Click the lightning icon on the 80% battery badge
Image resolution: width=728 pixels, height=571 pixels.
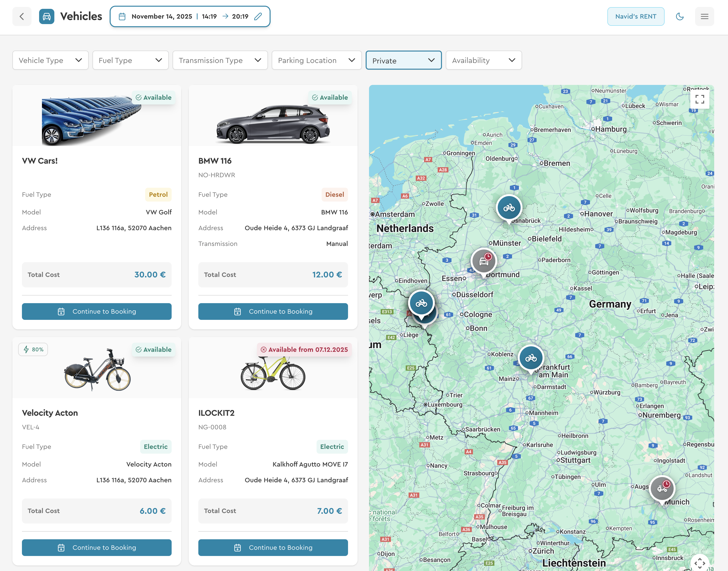pos(26,349)
